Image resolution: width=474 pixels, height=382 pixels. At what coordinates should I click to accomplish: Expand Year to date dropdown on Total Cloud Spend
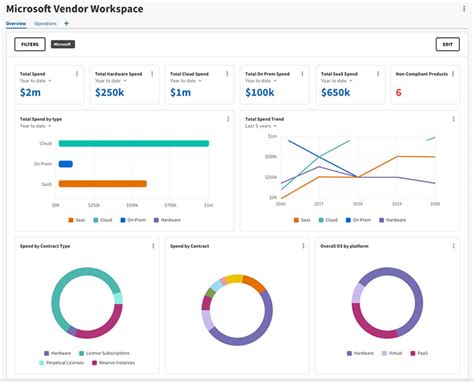tap(186, 81)
